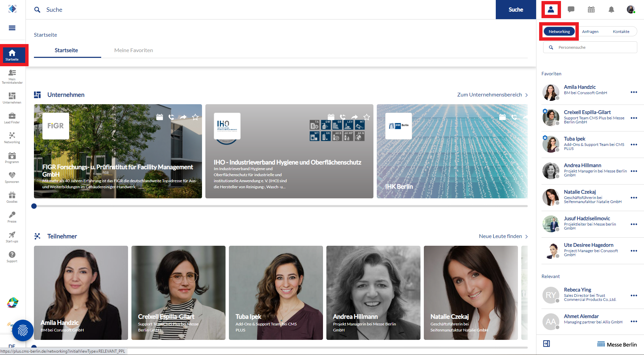Click the share arrow on the FIGR card

(x=183, y=117)
